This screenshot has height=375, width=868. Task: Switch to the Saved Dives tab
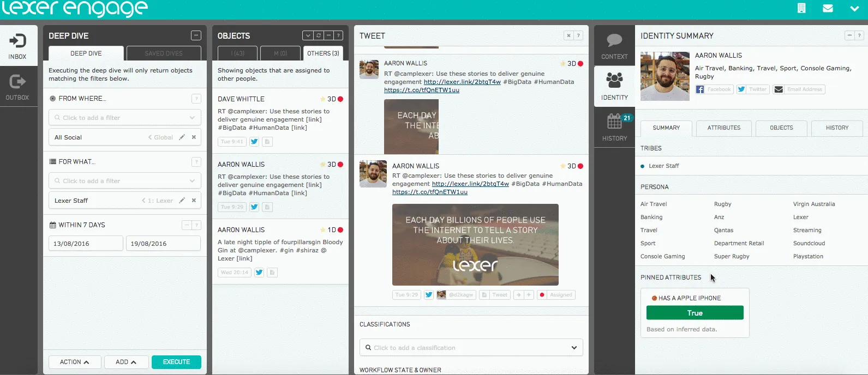tap(164, 53)
